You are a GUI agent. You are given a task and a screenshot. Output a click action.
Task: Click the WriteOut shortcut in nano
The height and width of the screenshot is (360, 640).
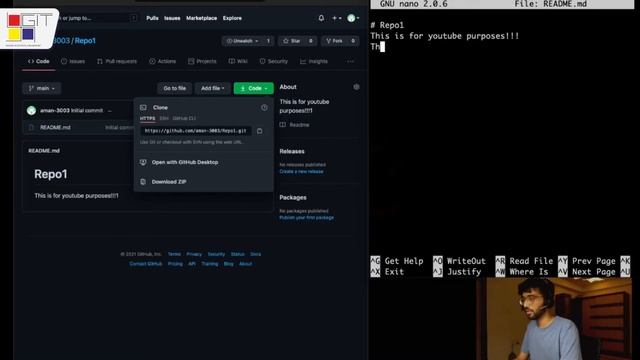point(460,261)
